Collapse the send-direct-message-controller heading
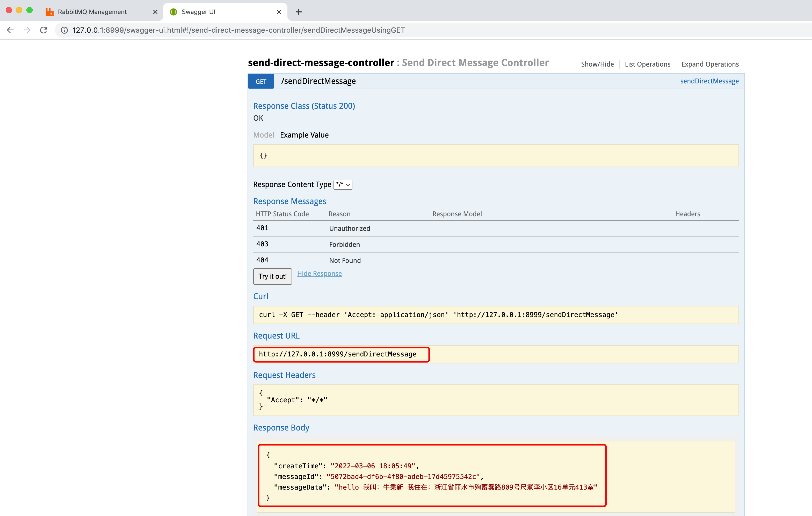812x516 pixels. pyautogui.click(x=321, y=63)
